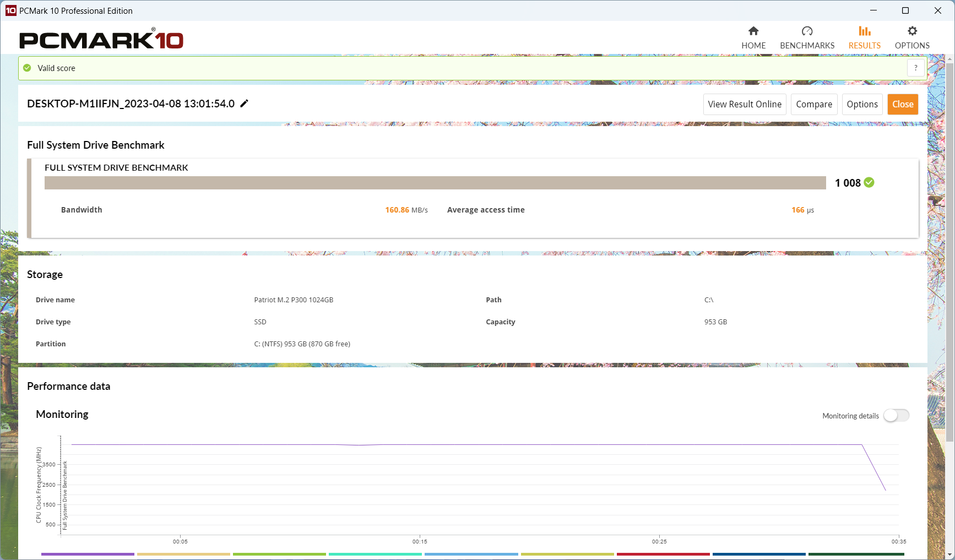Screen dimensions: 955x560
Task: Click the result name "DESKTOP-M1IIFJN_2023-04-08 13:01:54.0"
Action: pyautogui.click(x=131, y=104)
